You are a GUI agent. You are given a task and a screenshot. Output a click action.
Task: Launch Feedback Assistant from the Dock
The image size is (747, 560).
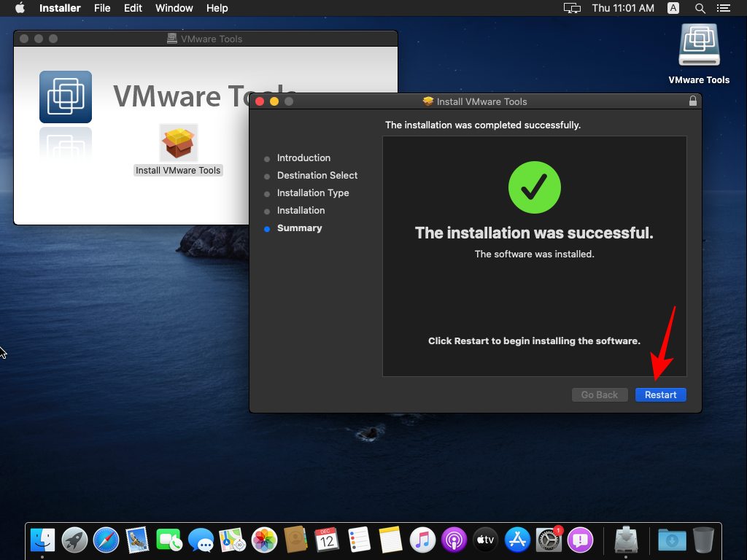coord(580,540)
